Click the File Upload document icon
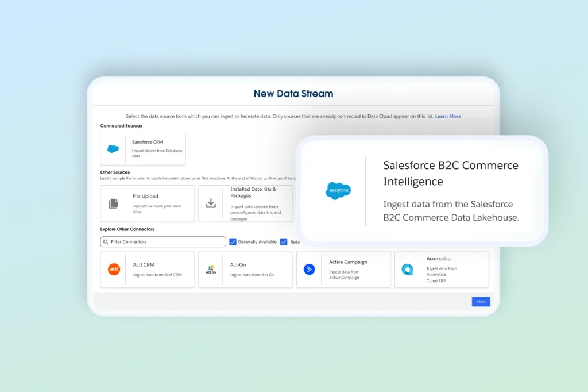The height and width of the screenshot is (392, 588). pos(114,203)
